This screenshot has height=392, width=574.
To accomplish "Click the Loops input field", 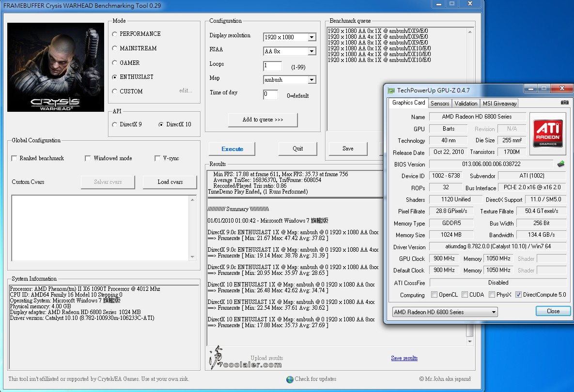I will pos(272,66).
